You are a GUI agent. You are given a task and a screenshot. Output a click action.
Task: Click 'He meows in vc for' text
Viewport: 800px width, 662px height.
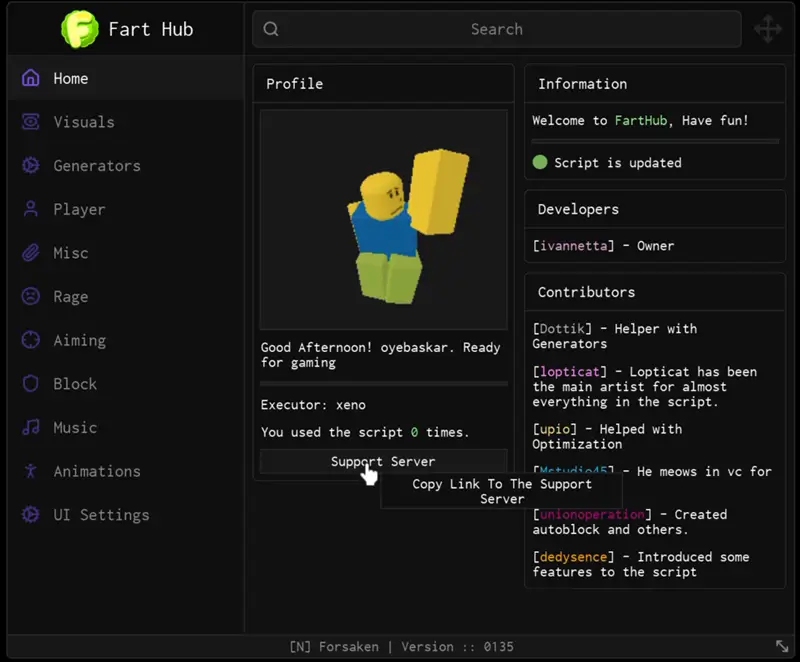click(x=704, y=471)
